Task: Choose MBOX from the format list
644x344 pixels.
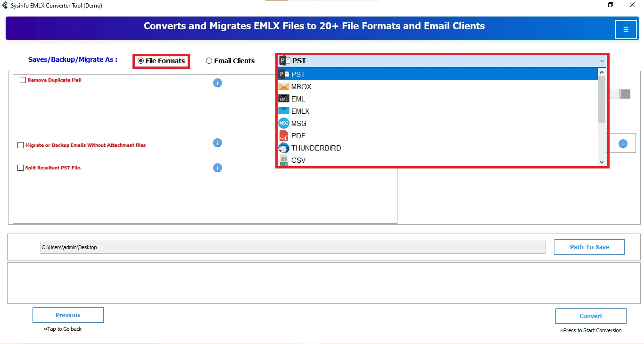Action: 438,87
